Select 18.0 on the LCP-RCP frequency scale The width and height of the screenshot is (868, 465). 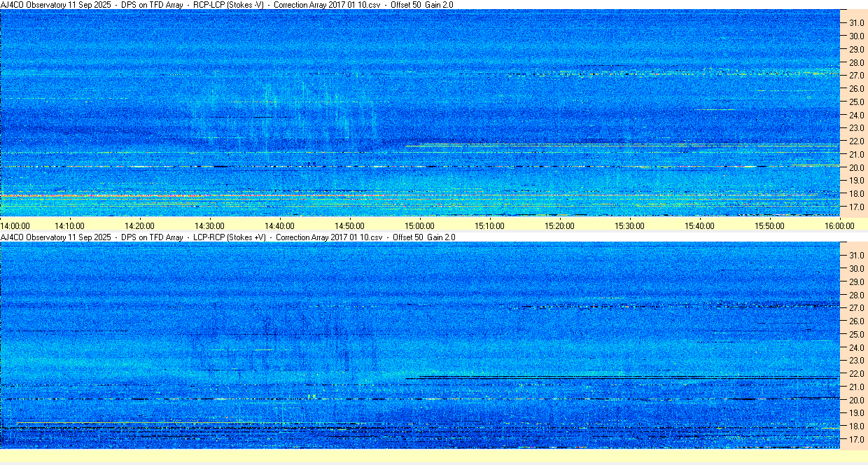857,426
